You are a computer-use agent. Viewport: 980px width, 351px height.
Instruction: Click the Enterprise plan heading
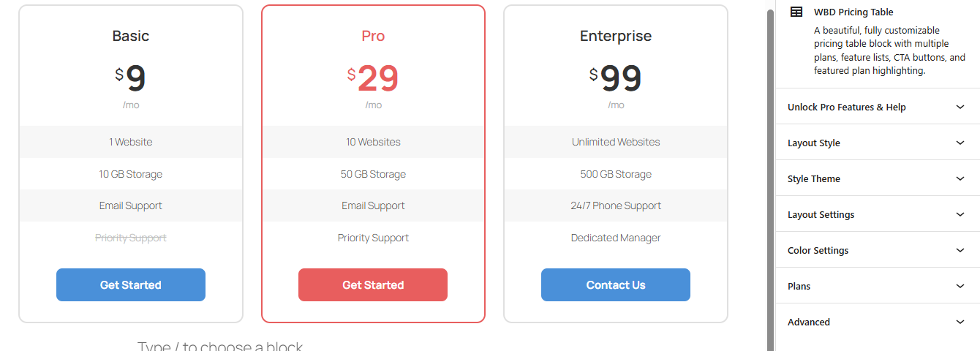[x=616, y=36]
